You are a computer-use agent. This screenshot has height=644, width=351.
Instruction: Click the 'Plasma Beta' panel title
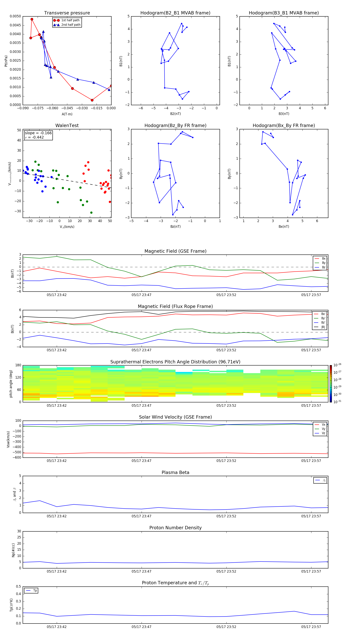coord(175,472)
